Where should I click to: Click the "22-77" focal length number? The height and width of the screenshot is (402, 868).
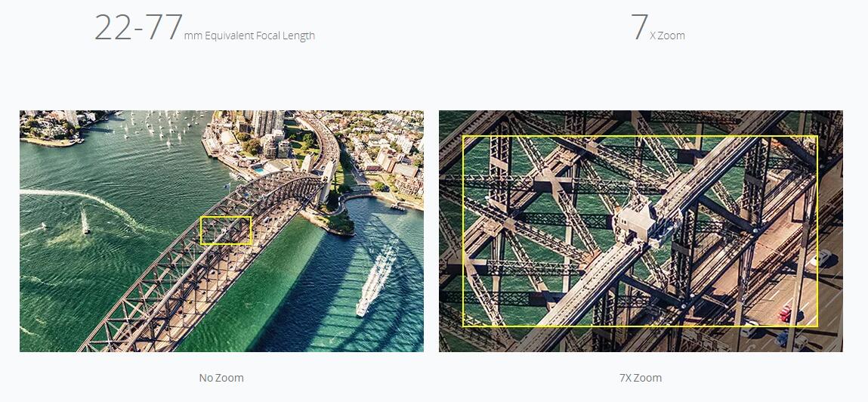click(x=138, y=27)
